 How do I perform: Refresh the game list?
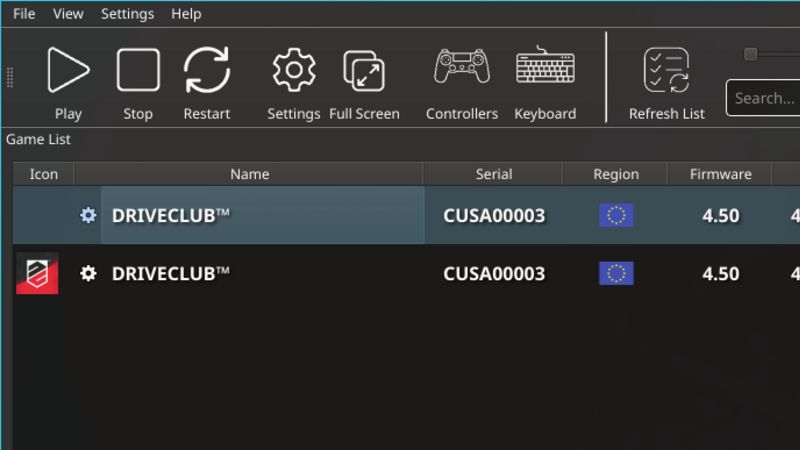666,71
